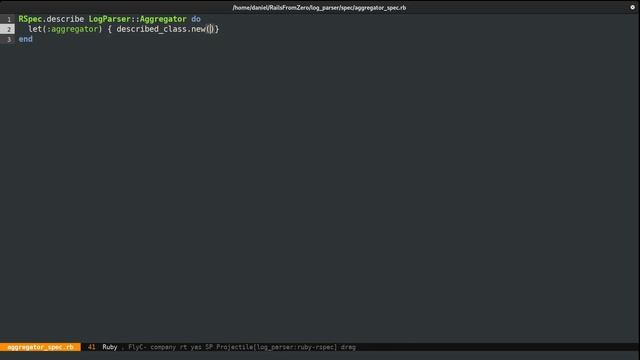Click the company minor mode indicator

[163, 347]
